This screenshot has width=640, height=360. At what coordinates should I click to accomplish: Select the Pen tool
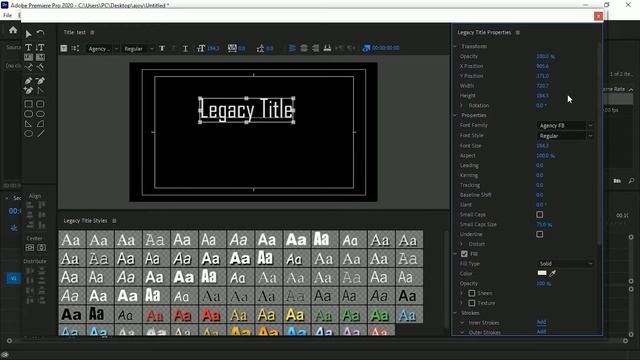click(x=28, y=81)
